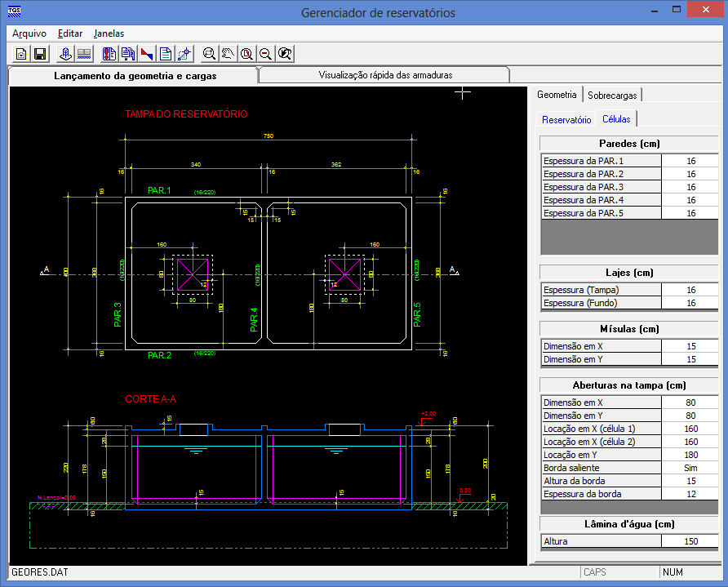Edit the Espessura da PAR.4 value

pyautogui.click(x=690, y=200)
